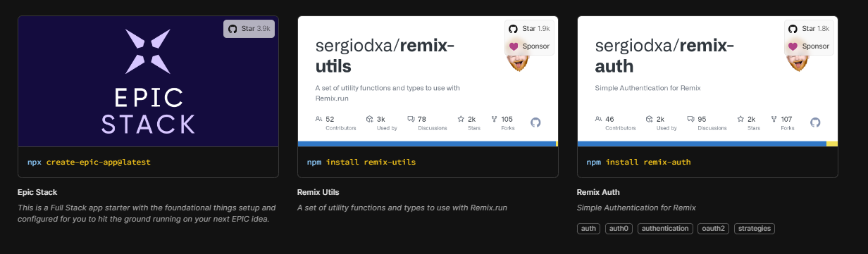868x254 pixels.
Task: Click the star icon in remix-auth stats
Action: pyautogui.click(x=740, y=119)
